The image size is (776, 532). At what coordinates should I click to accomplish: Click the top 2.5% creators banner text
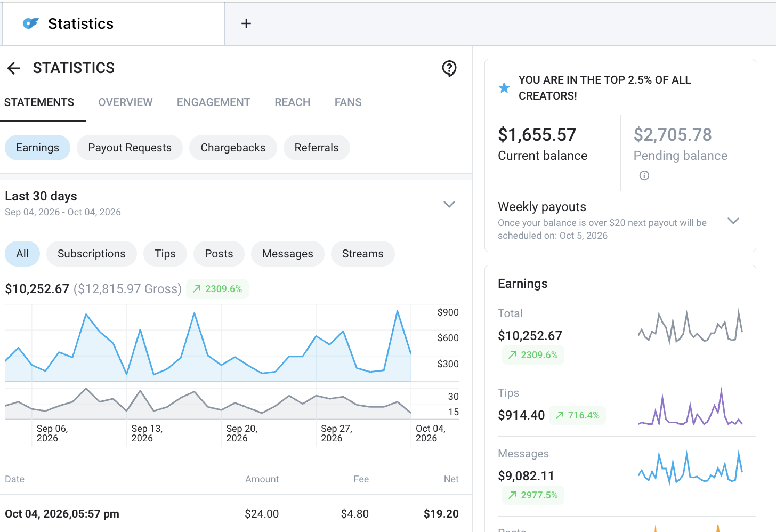pyautogui.click(x=605, y=88)
